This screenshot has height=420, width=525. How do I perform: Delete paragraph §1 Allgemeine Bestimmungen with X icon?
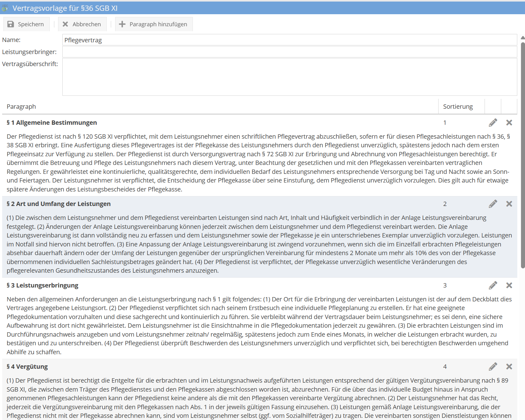click(509, 123)
